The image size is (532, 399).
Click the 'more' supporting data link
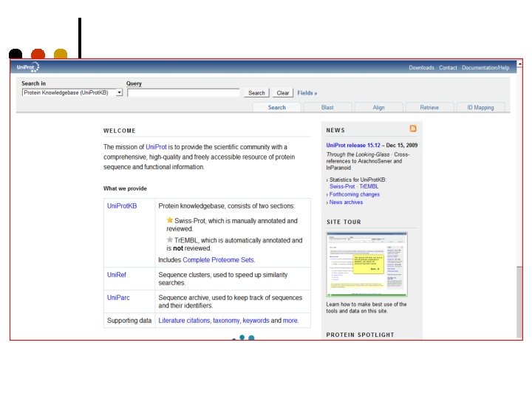click(x=290, y=320)
